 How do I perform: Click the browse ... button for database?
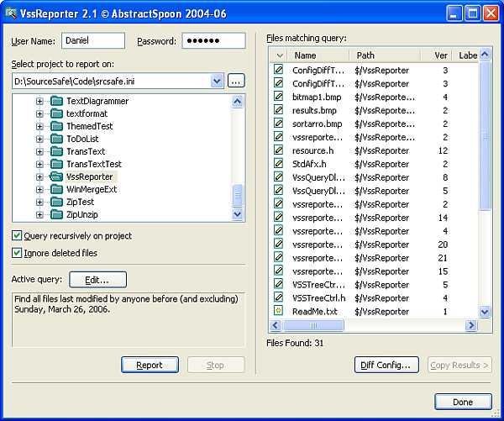236,81
